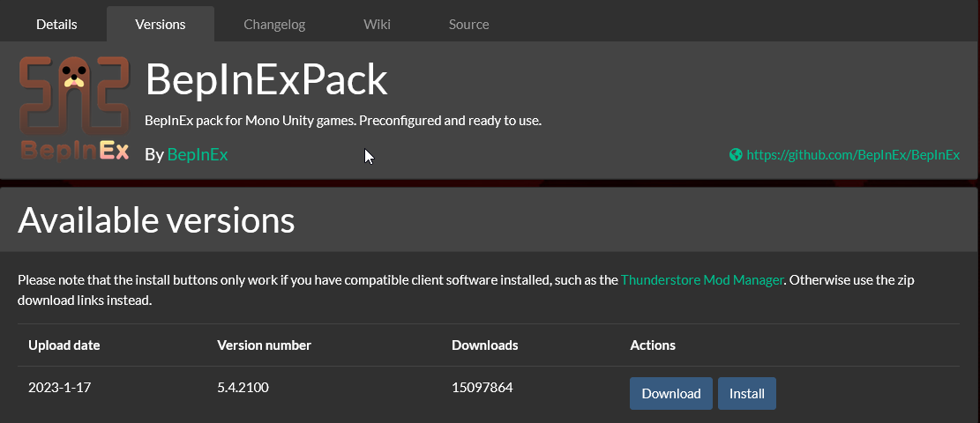Click the Upload date column header

(64, 345)
